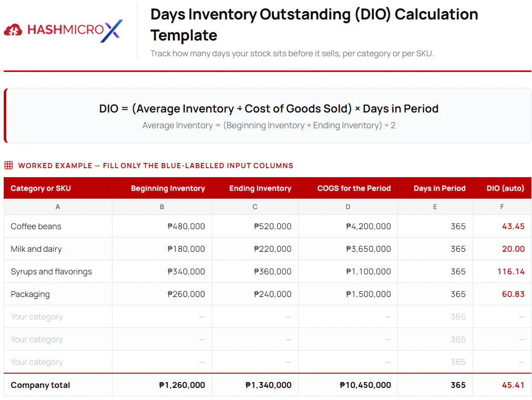
Task: Select the Days Inventory Outstanding template title
Action: pyautogui.click(x=314, y=25)
